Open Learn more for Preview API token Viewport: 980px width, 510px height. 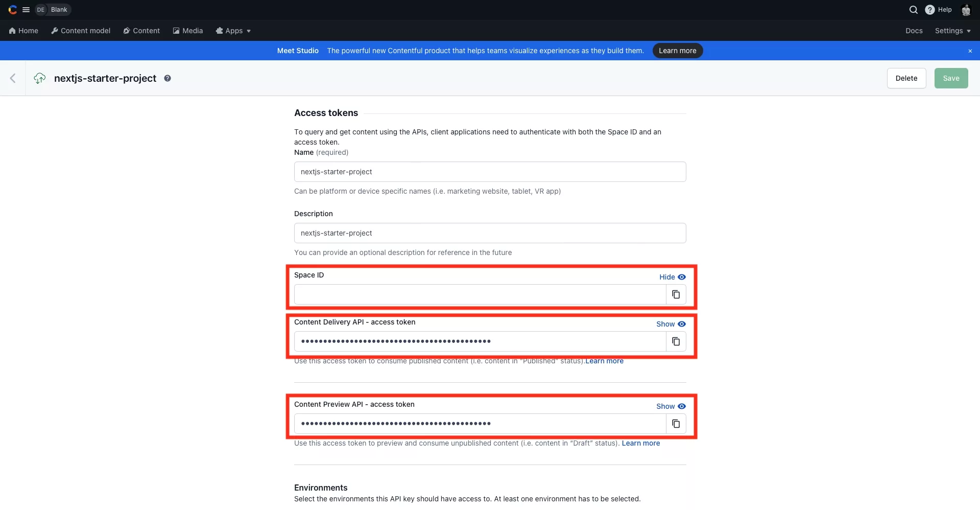click(640, 443)
